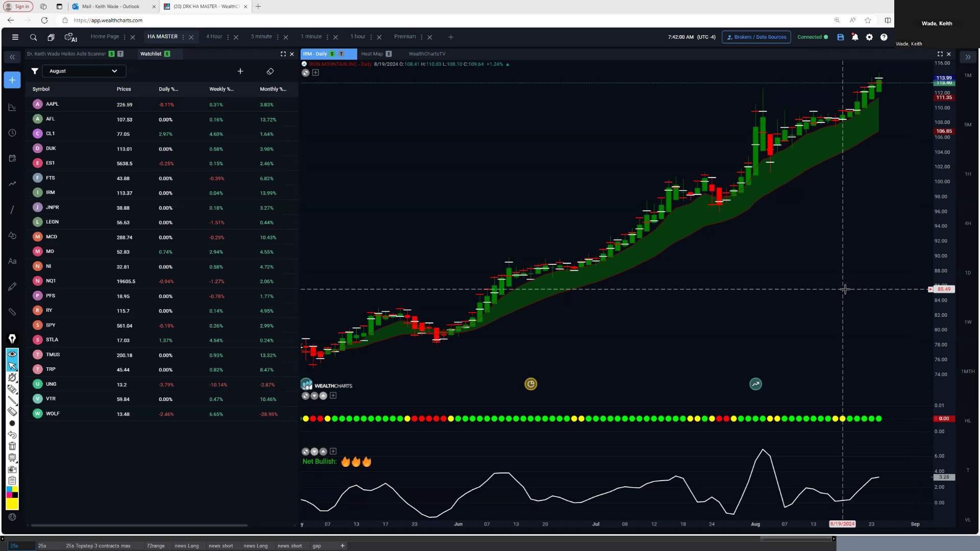Open Home Page tab options menu
The image size is (980, 551).
click(x=125, y=37)
